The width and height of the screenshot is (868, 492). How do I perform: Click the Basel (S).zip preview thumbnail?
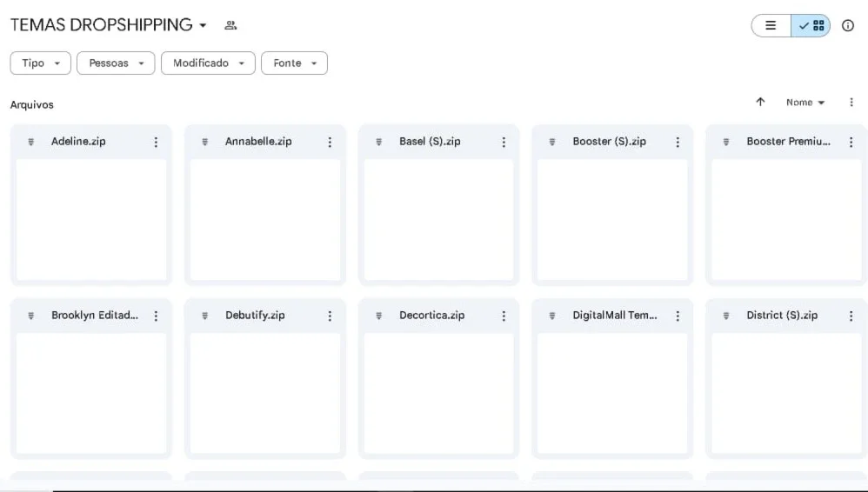pos(439,220)
